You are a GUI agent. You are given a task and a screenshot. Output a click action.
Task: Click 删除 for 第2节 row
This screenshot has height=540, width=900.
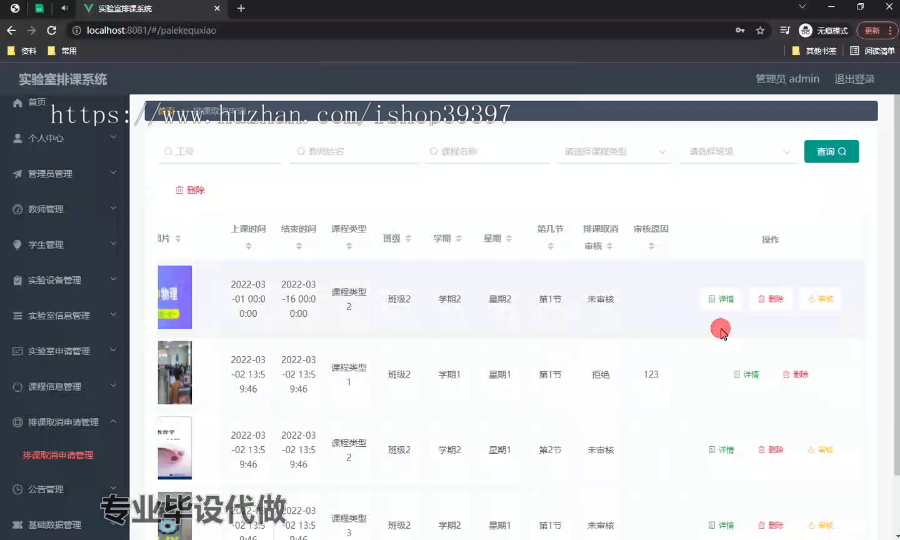click(x=771, y=450)
